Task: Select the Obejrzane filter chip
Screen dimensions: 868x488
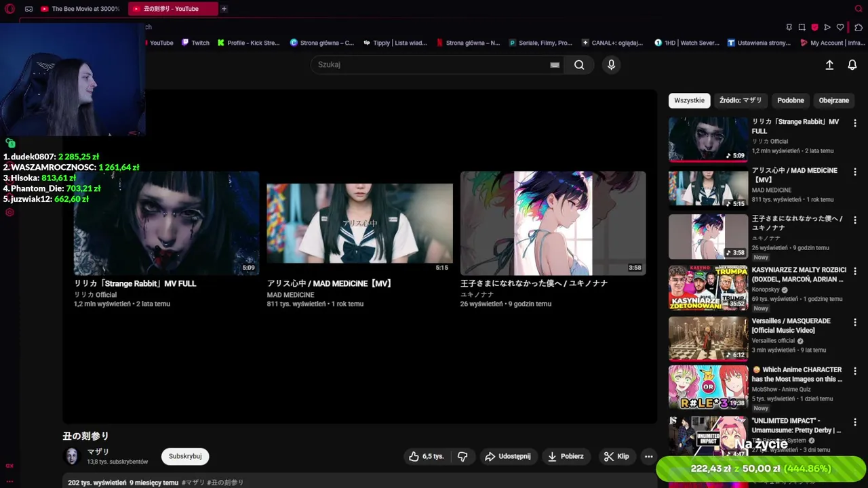Action: tap(833, 100)
